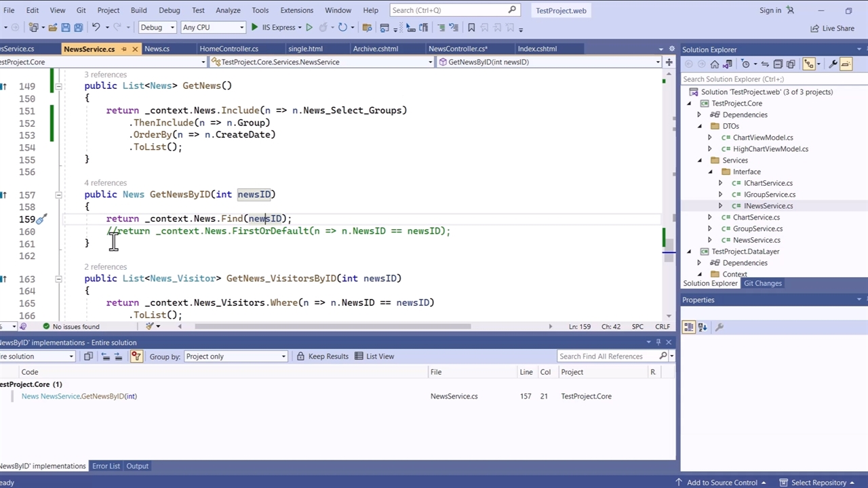Image resolution: width=868 pixels, height=488 pixels.
Task: Toggle List View in the references panel
Action: click(x=374, y=357)
